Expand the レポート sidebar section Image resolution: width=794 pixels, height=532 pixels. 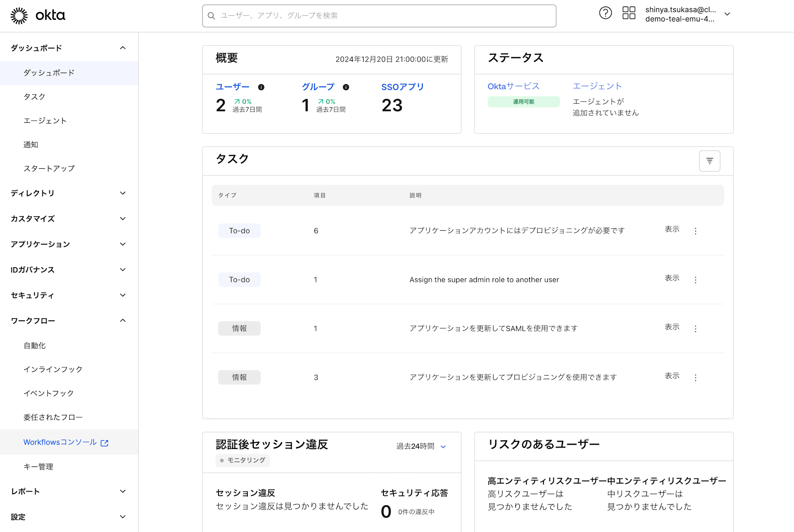pos(123,492)
